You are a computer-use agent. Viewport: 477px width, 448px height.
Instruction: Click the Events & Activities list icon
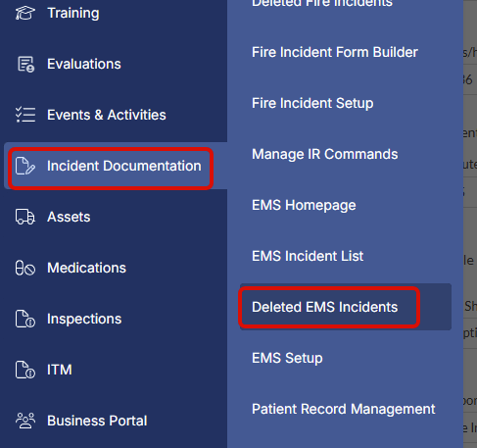coord(25,115)
